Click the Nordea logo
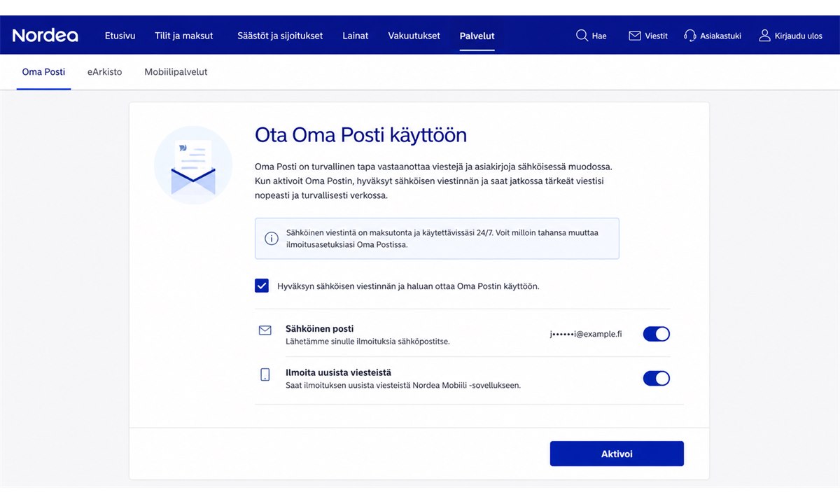This screenshot has height=504, width=840. (45, 35)
